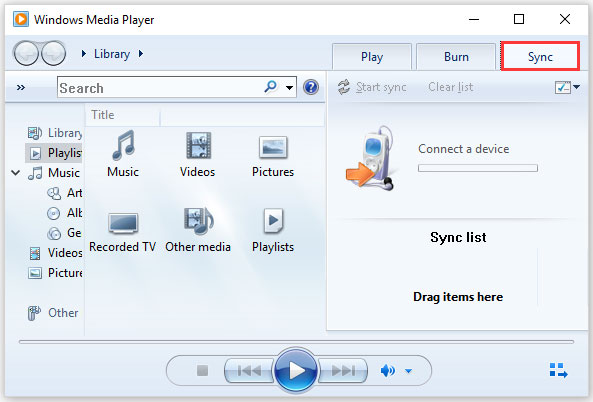Click the Library breadcrumb link
The height and width of the screenshot is (402, 593).
point(112,54)
